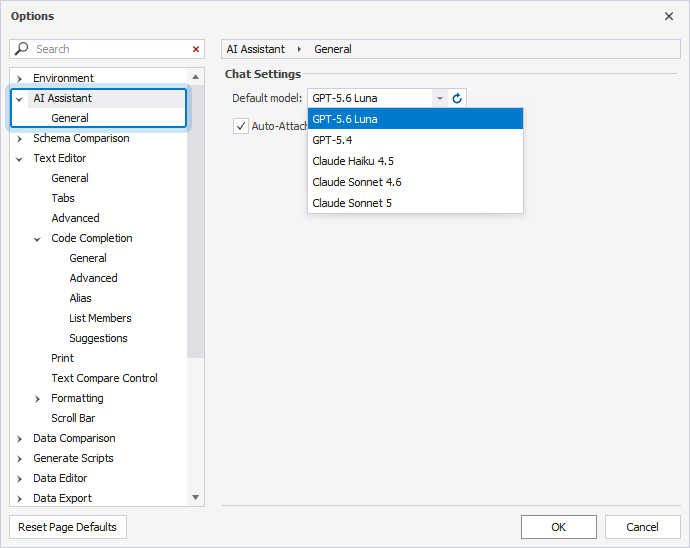Open the Alias options page
The image size is (690, 548).
tap(81, 298)
